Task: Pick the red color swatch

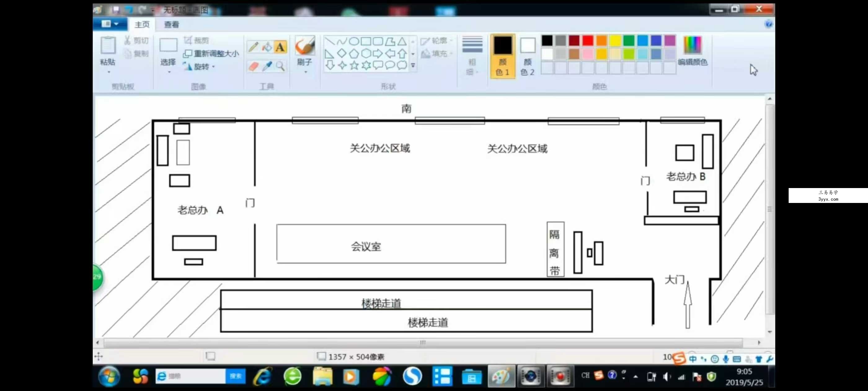Action: click(588, 40)
